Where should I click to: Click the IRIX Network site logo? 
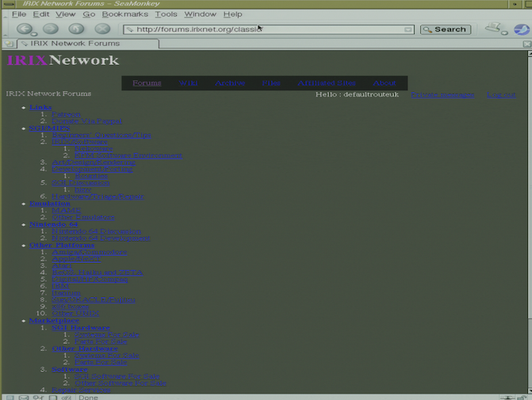(63, 60)
